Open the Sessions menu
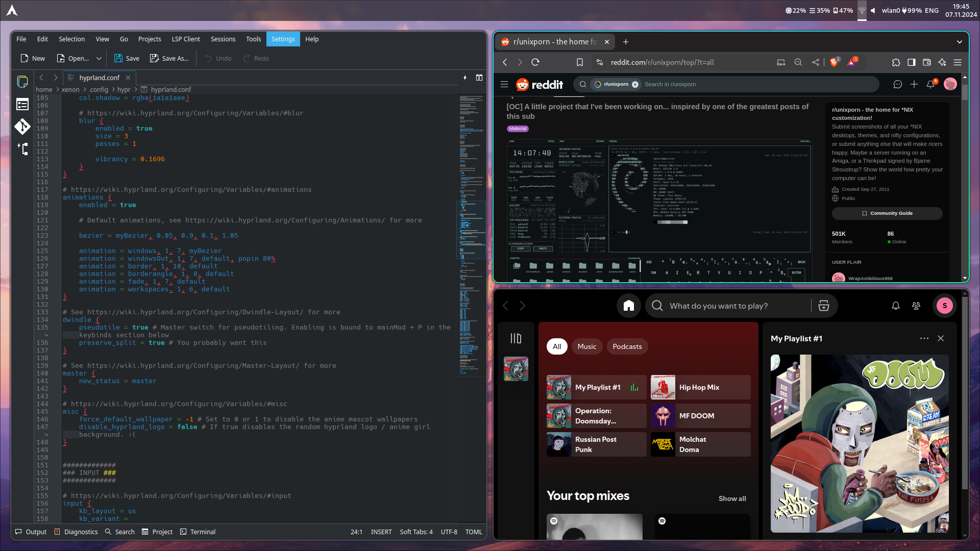Screen dimensions: 980x551 point(223,39)
